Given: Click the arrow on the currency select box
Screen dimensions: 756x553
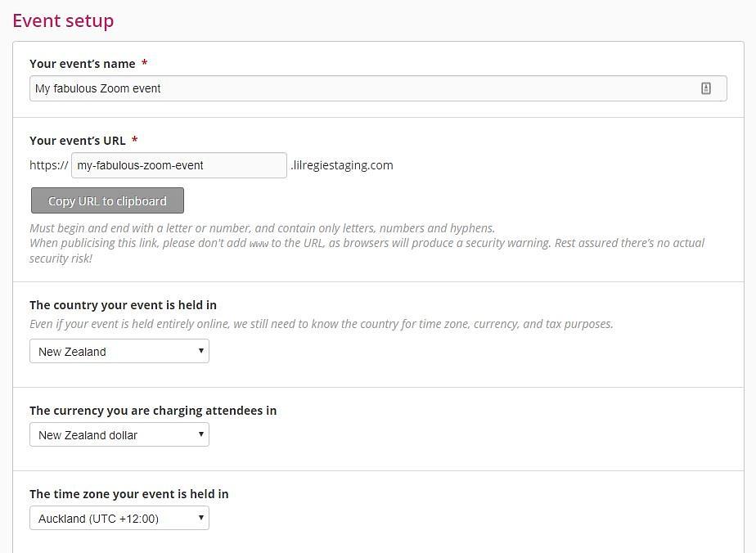Looking at the screenshot, I should tap(201, 434).
